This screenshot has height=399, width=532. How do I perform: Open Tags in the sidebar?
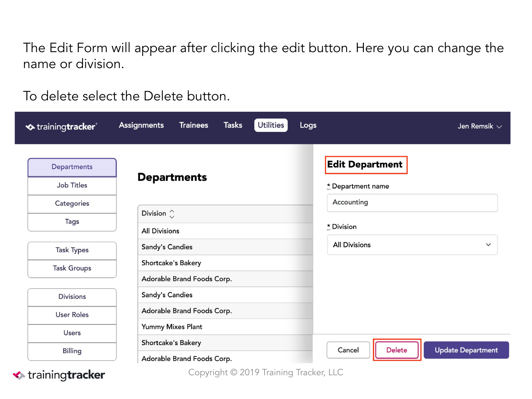tap(72, 222)
